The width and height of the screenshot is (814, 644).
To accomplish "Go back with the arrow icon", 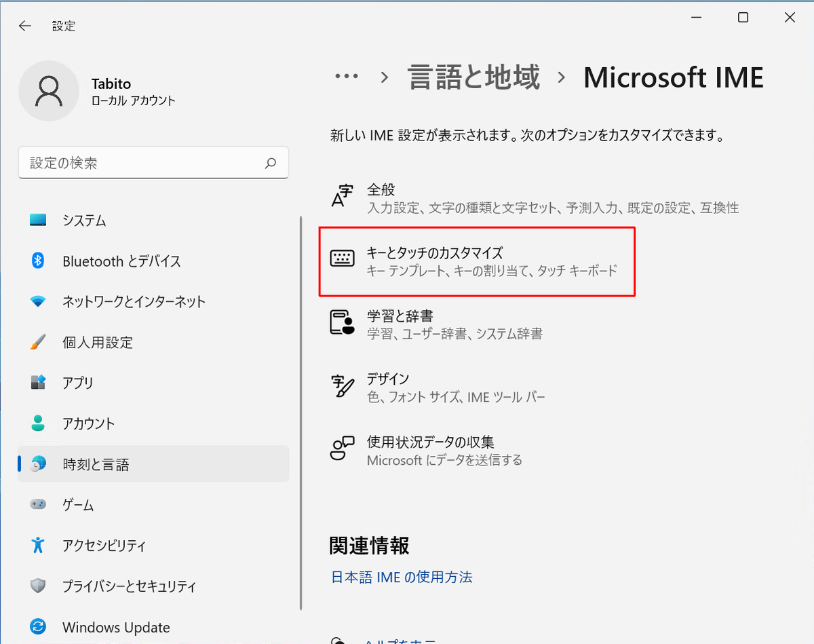I will pos(25,26).
